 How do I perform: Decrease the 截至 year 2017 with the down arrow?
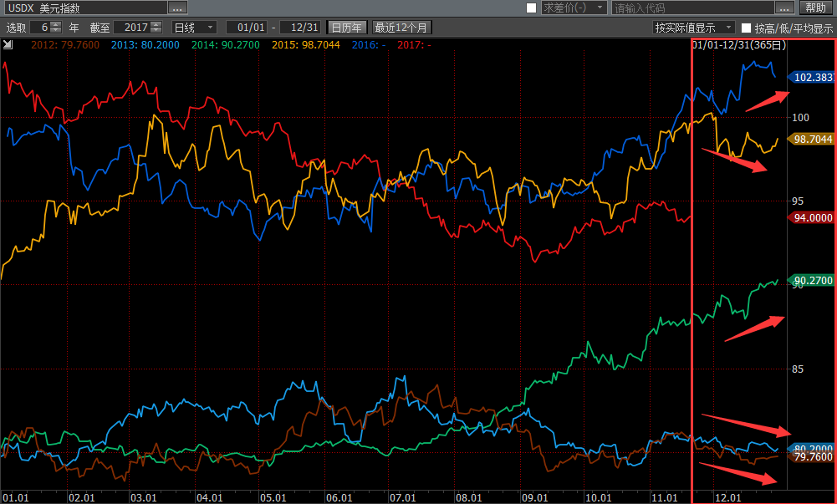[156, 30]
